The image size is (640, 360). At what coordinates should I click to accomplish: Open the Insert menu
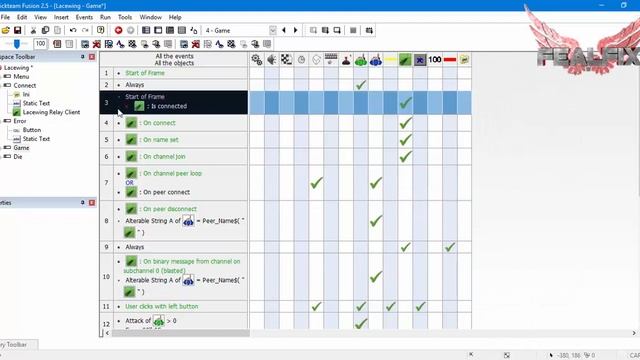(61, 17)
